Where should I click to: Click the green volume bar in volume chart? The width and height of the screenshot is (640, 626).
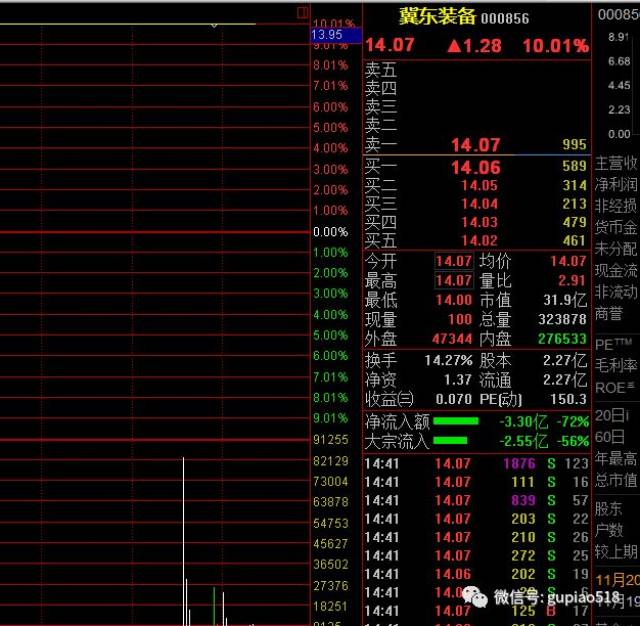point(214,606)
